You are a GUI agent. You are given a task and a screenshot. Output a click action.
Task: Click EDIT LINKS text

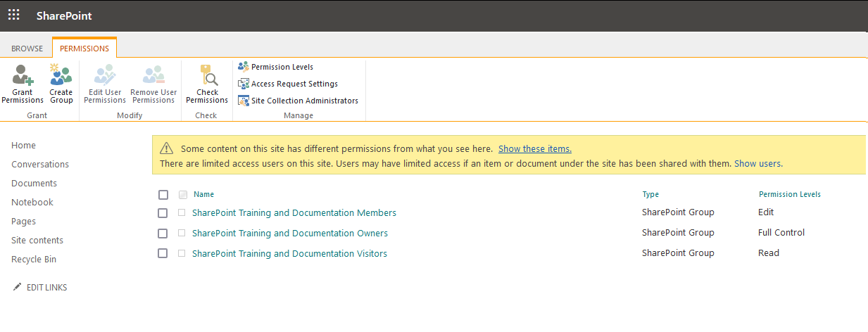[x=46, y=288]
